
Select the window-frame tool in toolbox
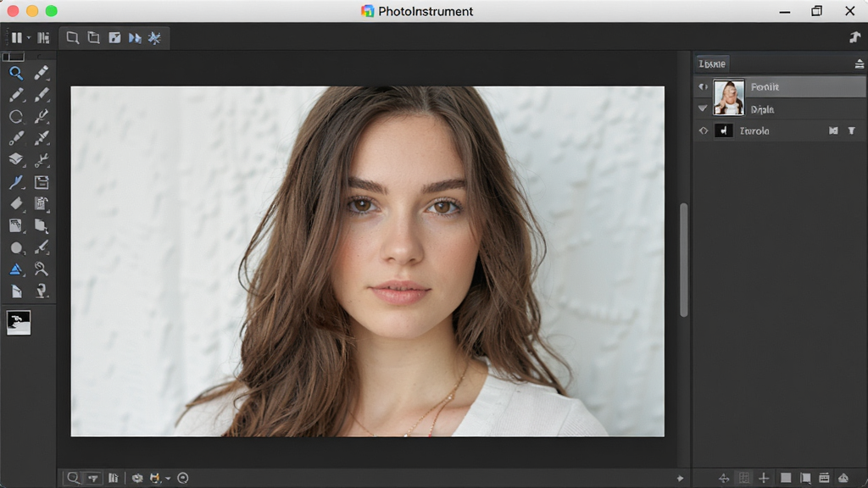click(x=42, y=182)
